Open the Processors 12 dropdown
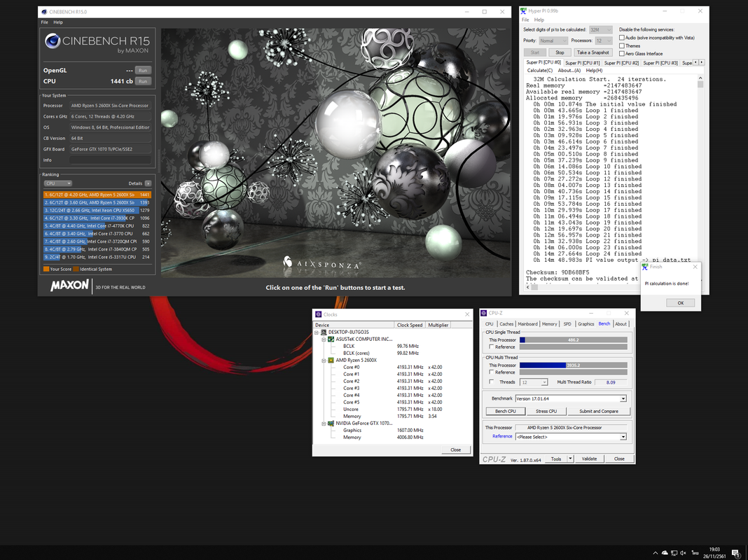The width and height of the screenshot is (748, 560). coord(604,41)
